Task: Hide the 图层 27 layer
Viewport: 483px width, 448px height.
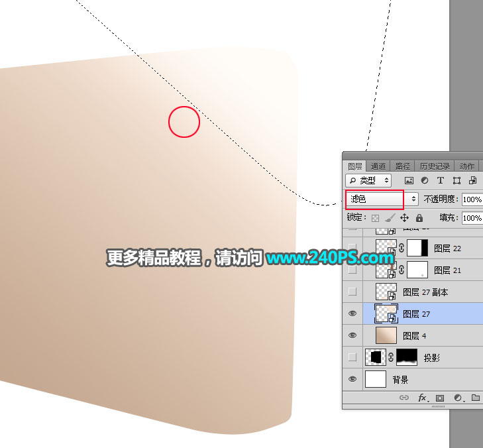Action: 352,313
